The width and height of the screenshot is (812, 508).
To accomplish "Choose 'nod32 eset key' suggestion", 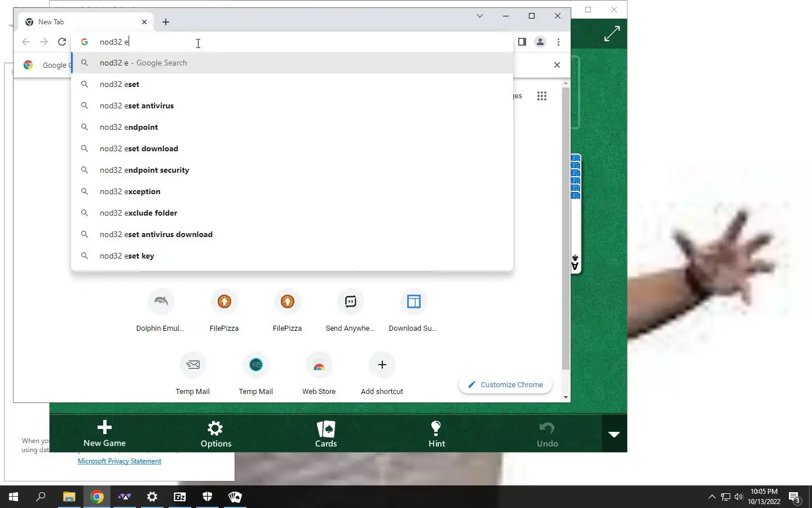I will point(292,256).
